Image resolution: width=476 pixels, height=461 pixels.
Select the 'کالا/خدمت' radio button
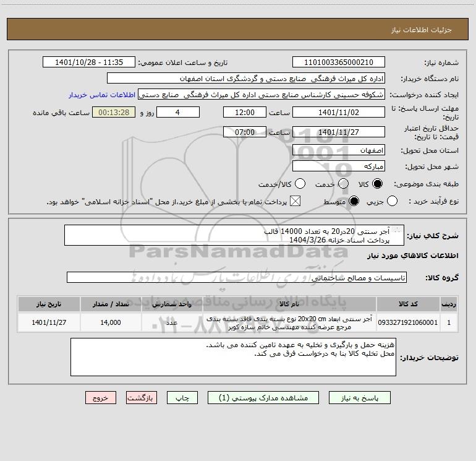click(x=300, y=184)
